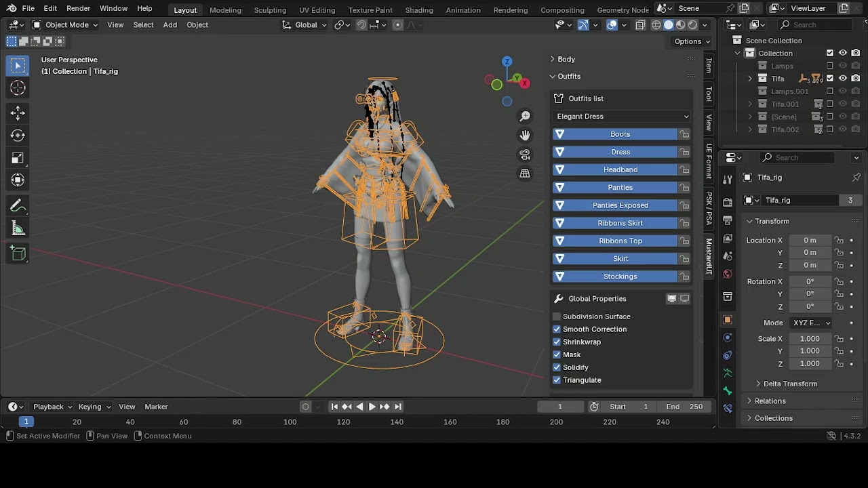Screen dimensions: 868x488
Task: Disable Shrinkwrap checkbox
Action: [x=557, y=342]
